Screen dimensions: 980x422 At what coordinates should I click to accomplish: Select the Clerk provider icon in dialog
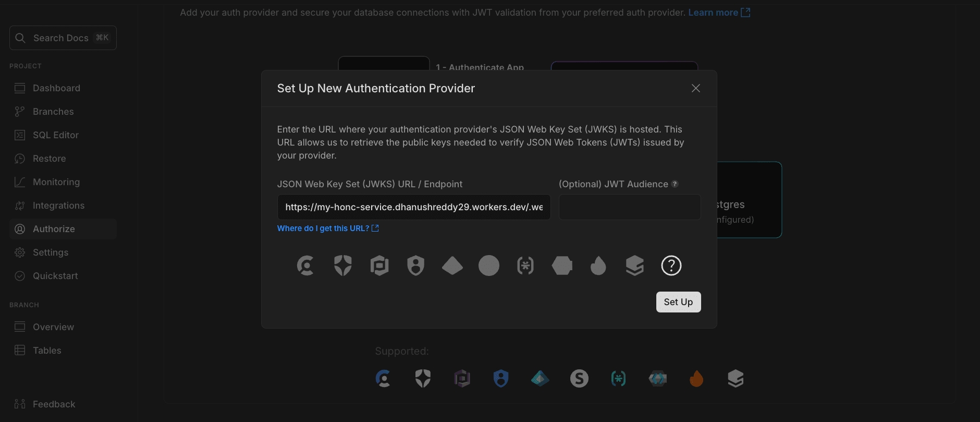305,266
